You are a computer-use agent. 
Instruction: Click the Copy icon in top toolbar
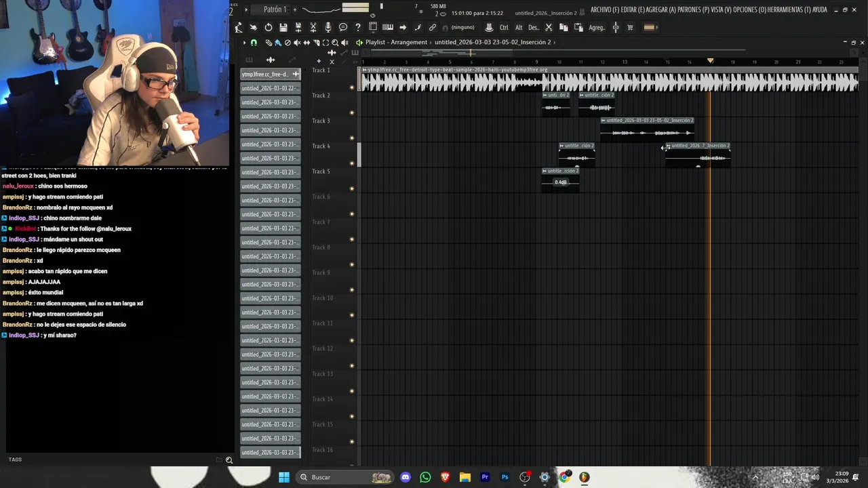564,27
